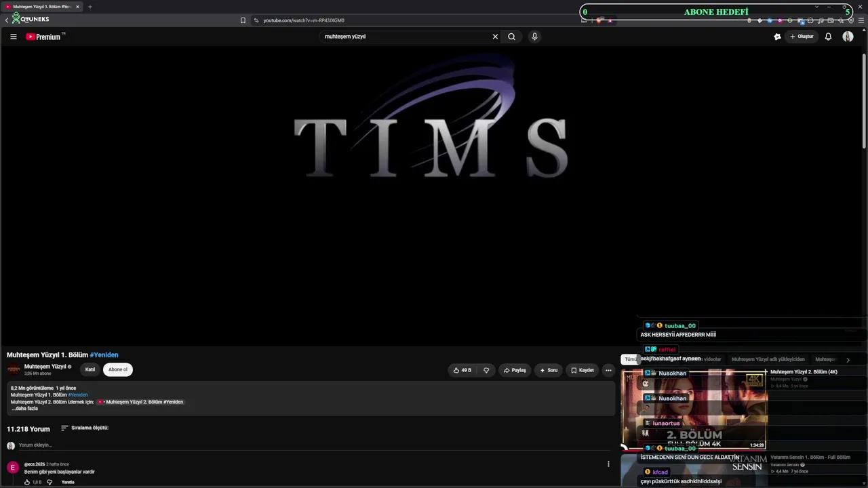
Task: Open Vatanım Sensin 1. Bölüm video title
Action: coord(810,457)
